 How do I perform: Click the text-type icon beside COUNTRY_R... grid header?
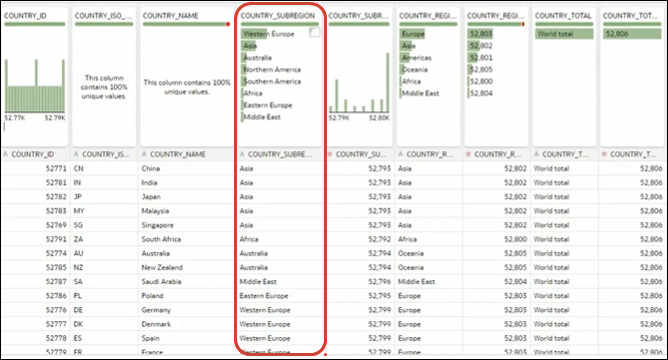click(x=400, y=154)
